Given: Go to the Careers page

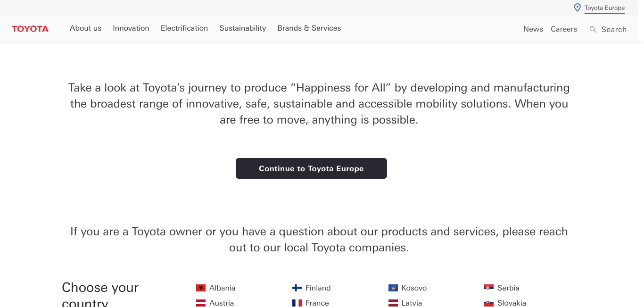Looking at the screenshot, I should [564, 29].
